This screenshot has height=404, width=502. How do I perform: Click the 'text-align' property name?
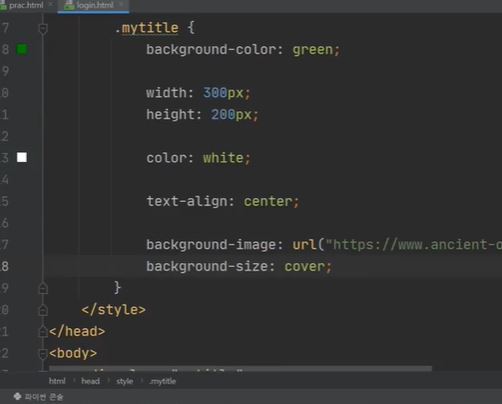[x=187, y=201]
